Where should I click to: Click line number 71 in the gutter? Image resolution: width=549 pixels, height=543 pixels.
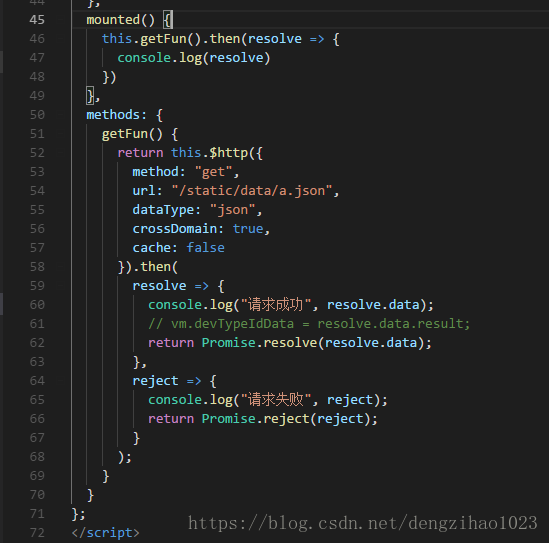point(37,514)
